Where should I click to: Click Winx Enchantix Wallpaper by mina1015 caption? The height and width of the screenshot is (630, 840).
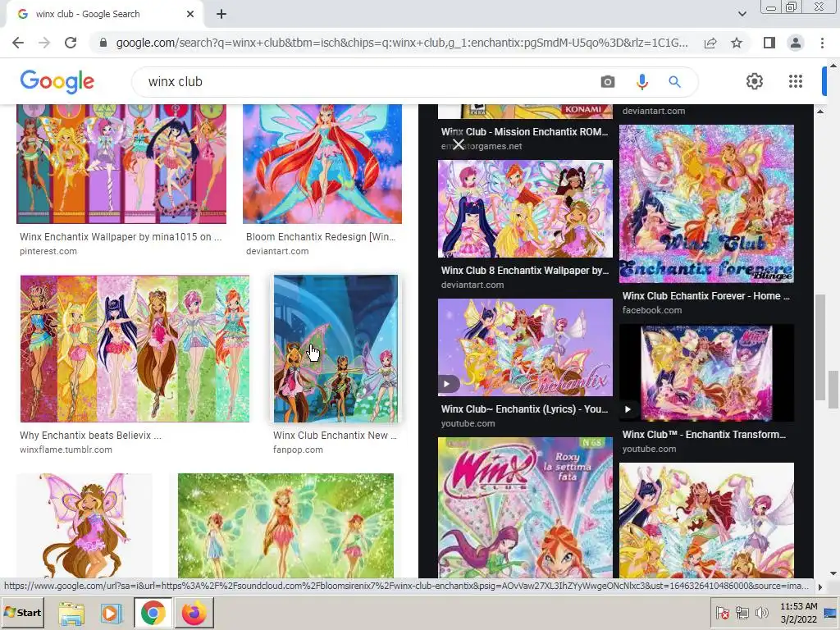click(x=121, y=237)
